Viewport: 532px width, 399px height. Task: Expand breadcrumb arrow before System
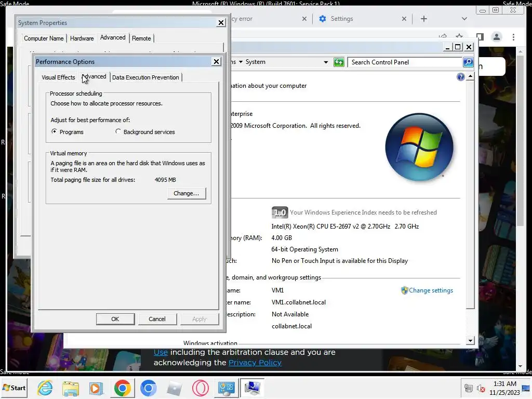[x=241, y=62]
